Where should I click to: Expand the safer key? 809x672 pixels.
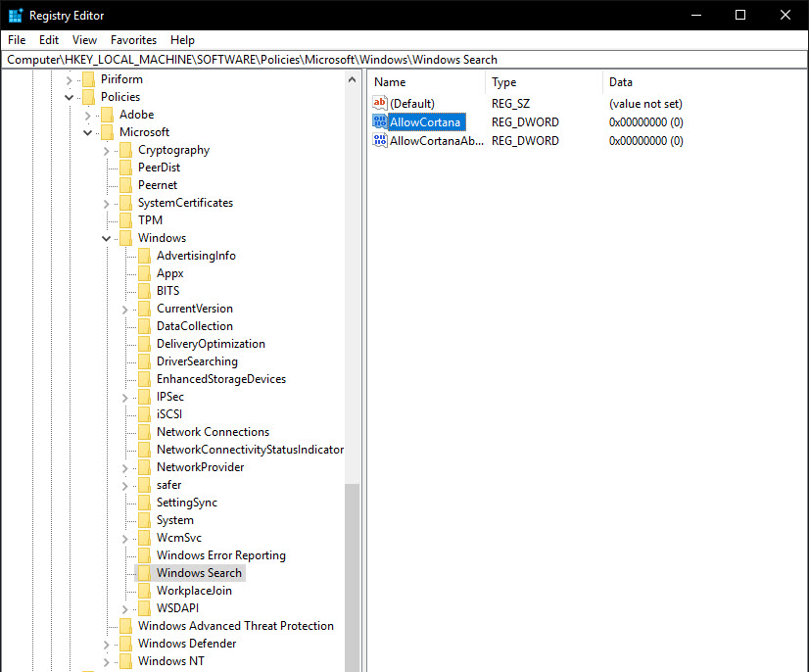(124, 486)
